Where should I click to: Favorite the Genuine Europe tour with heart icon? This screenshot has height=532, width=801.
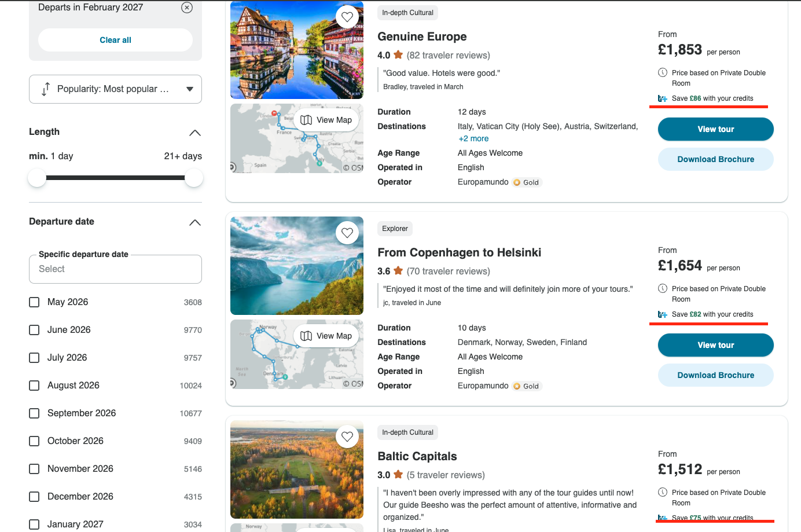click(347, 17)
